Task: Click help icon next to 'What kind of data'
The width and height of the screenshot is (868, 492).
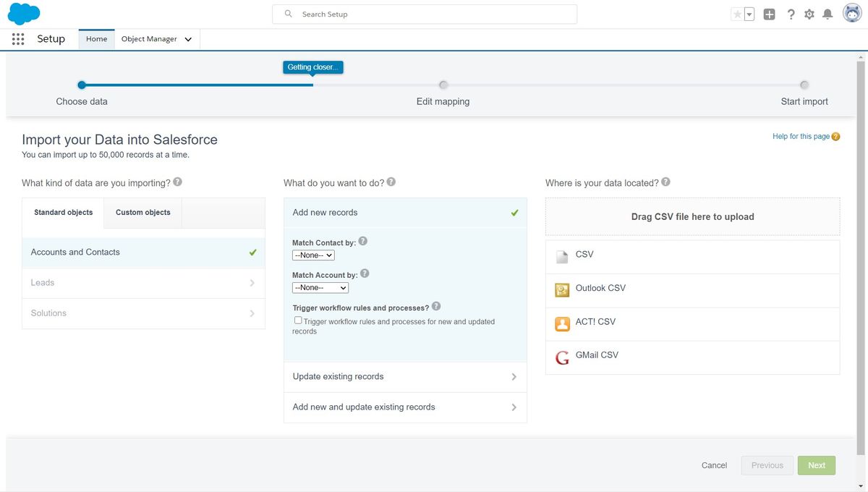Action: click(177, 182)
